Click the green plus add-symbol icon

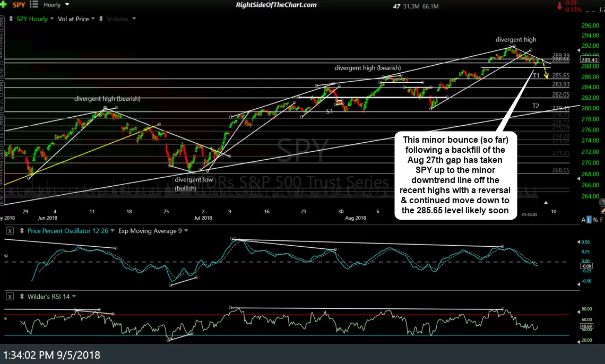(4, 4)
